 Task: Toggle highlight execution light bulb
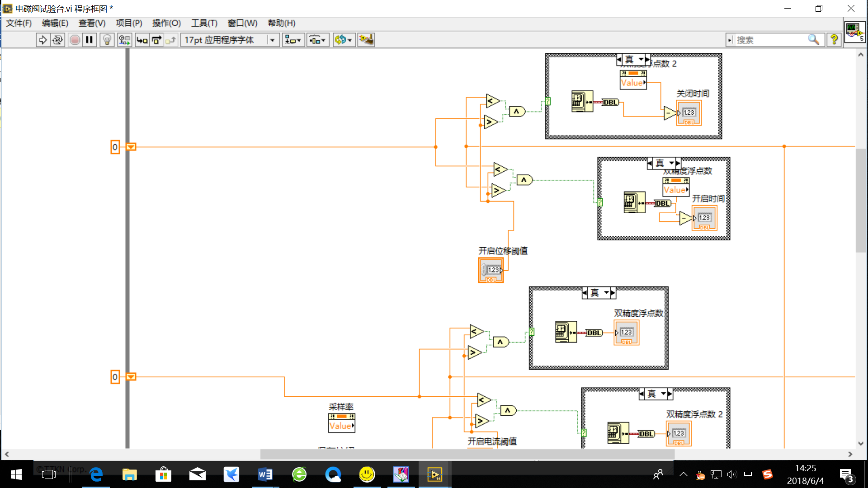(107, 40)
